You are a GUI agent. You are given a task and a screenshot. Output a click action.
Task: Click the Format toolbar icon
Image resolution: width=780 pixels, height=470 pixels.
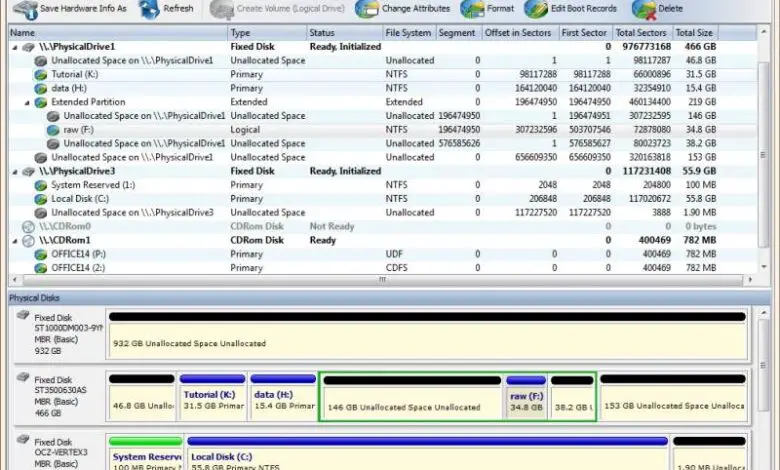pos(472,9)
